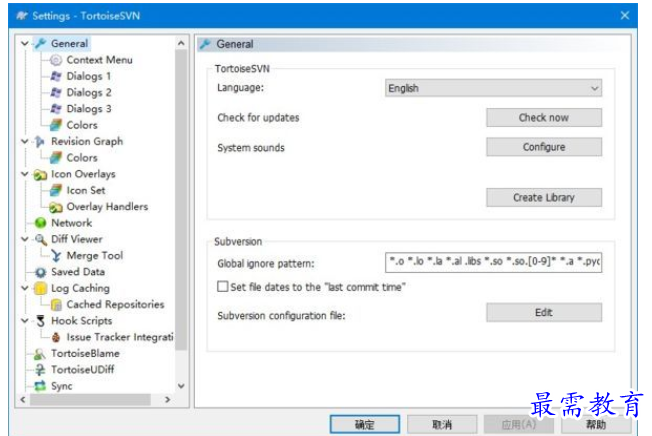The image size is (652, 436).
Task: Click tree vertical scrollbar down arrow
Action: [181, 386]
